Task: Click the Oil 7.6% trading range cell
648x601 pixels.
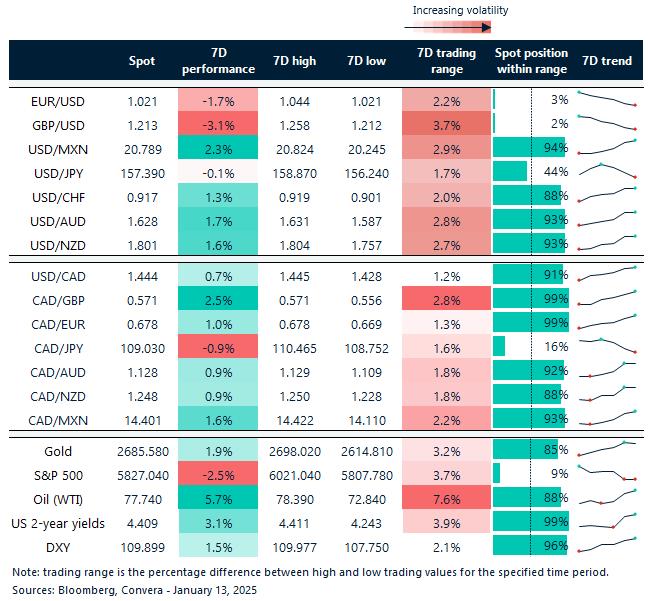Action: pos(440,497)
